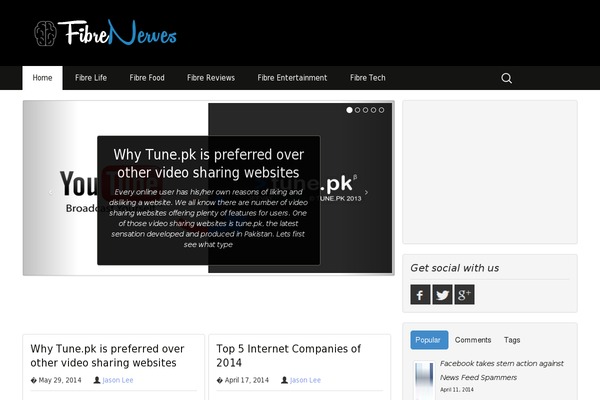The image size is (600, 400).
Task: Click the April 17, 2014 date
Action: 247,380
